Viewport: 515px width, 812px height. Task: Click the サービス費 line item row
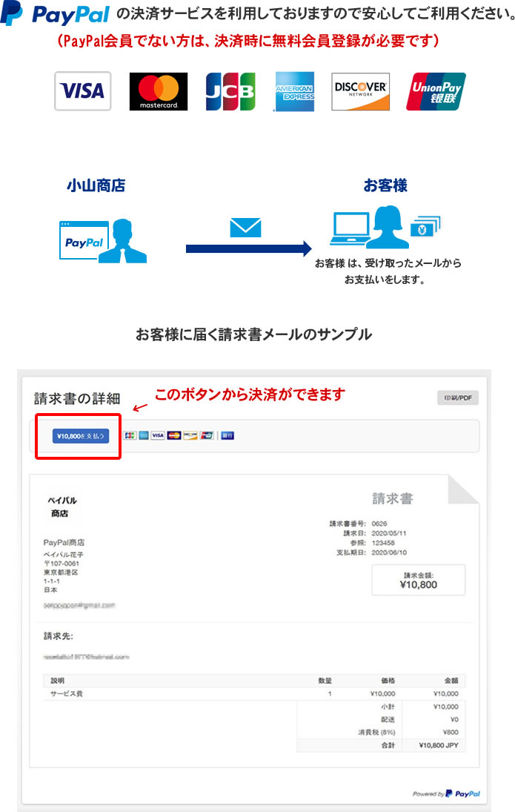[x=254, y=693]
